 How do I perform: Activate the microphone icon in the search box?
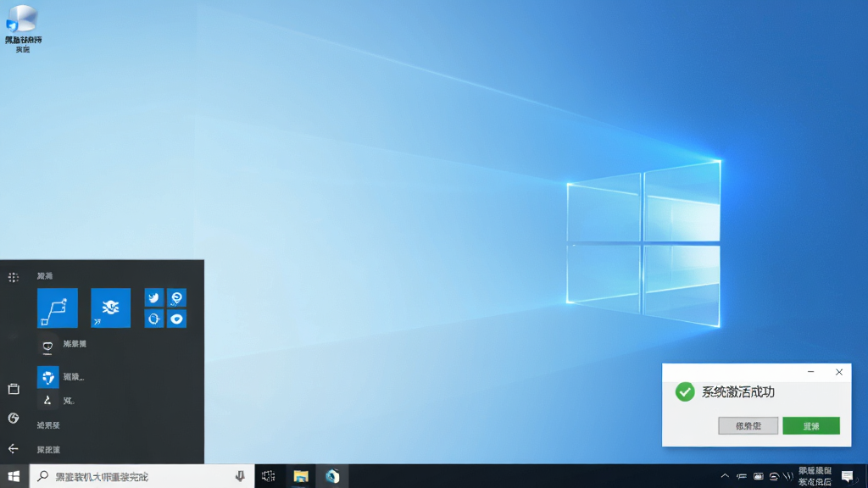240,476
